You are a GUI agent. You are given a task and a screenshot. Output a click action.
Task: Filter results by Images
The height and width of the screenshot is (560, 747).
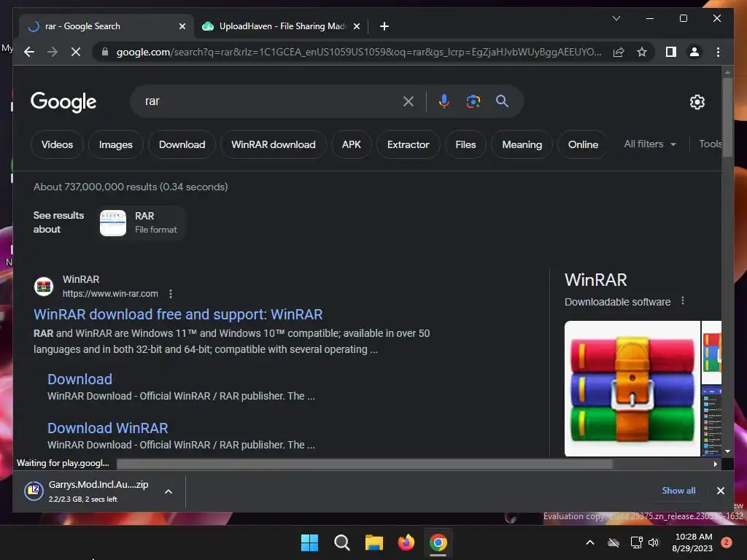pos(116,144)
